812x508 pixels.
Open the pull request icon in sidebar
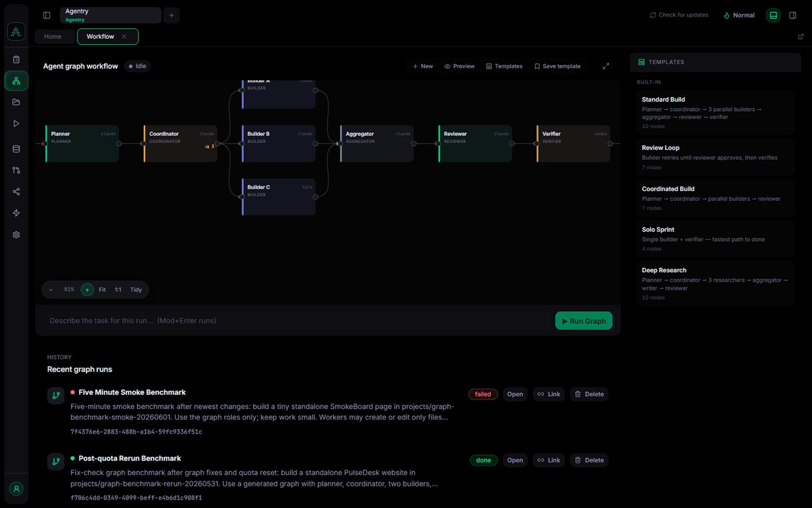click(16, 170)
